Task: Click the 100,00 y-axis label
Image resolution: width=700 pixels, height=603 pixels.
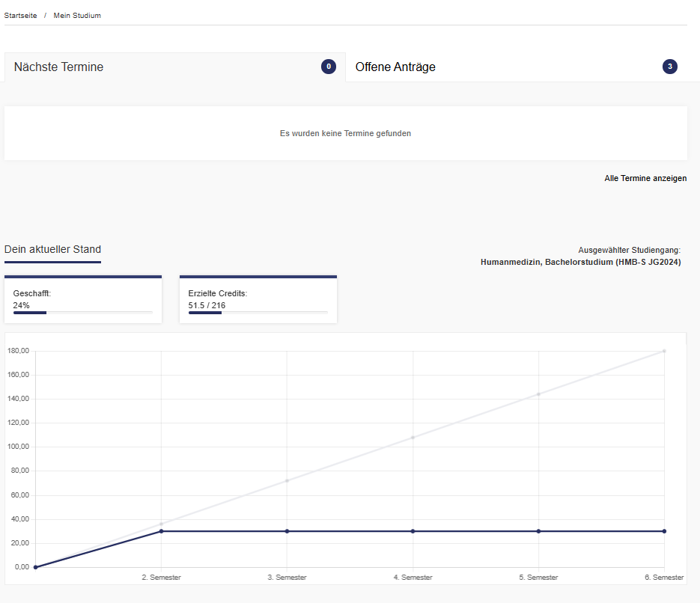Action: [18, 447]
